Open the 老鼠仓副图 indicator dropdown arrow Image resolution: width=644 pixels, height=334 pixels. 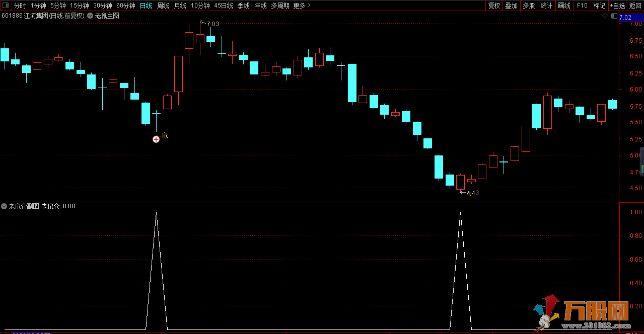point(4,206)
